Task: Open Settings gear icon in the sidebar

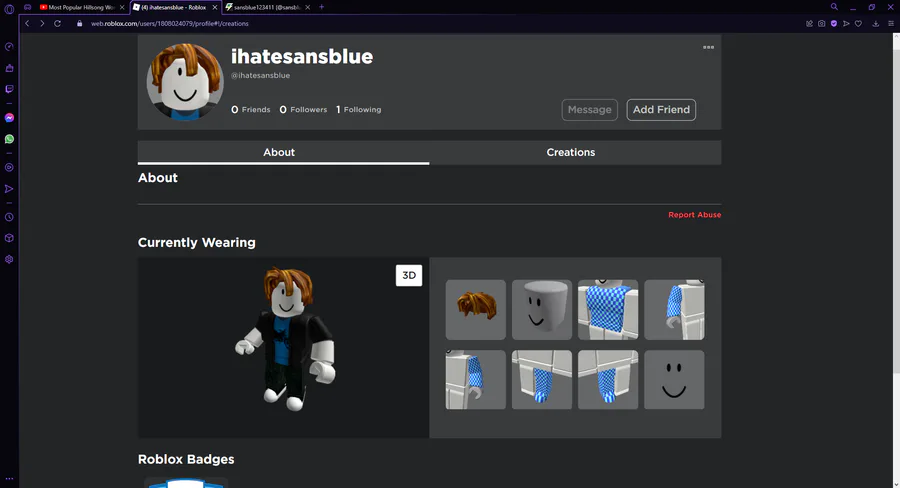Action: pyautogui.click(x=9, y=260)
